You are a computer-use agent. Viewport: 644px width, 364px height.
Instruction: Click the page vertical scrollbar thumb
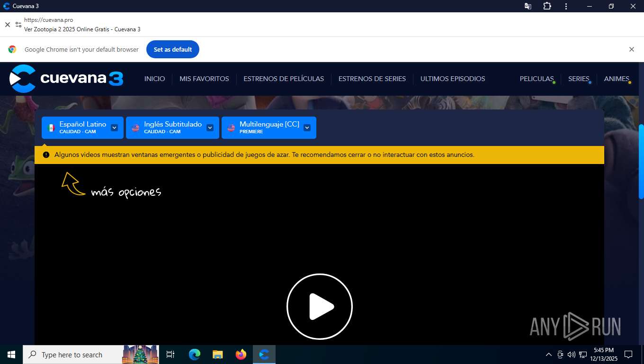641,161
